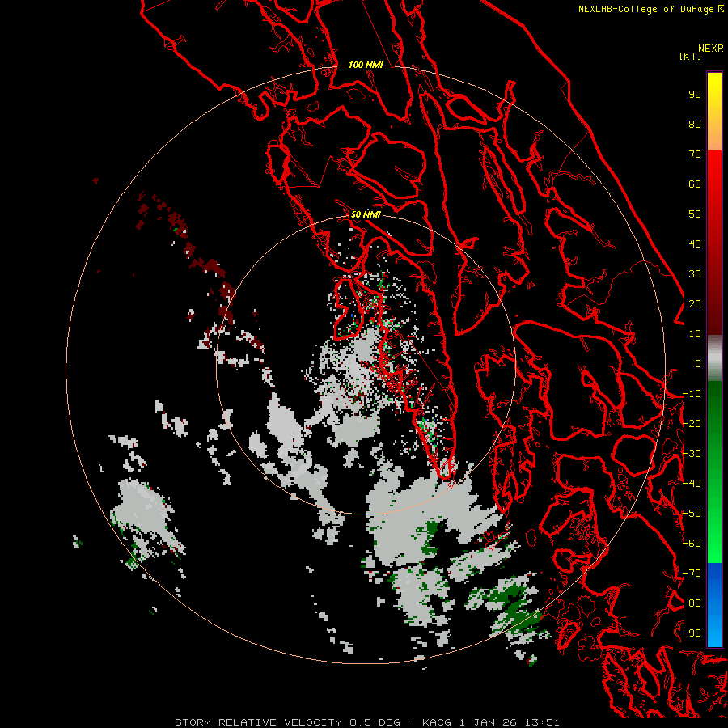The width and height of the screenshot is (728, 728).
Task: Click the "13:51" time in the caption
Action: [x=542, y=722]
